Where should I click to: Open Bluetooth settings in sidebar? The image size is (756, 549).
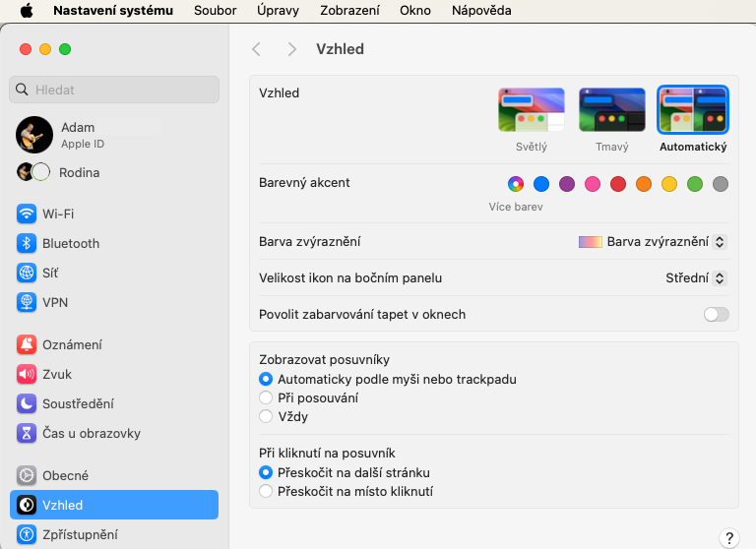(x=70, y=243)
